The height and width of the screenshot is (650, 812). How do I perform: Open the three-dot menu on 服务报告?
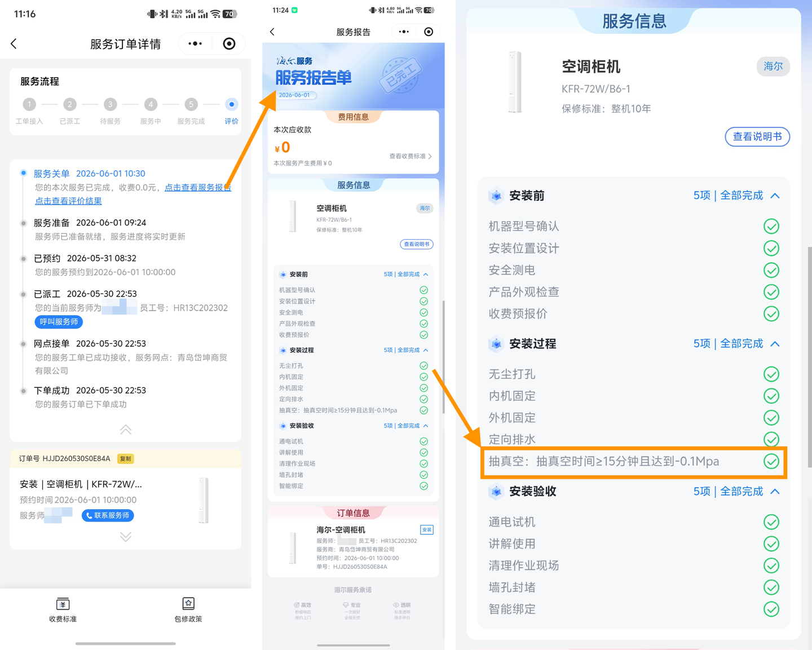point(404,32)
